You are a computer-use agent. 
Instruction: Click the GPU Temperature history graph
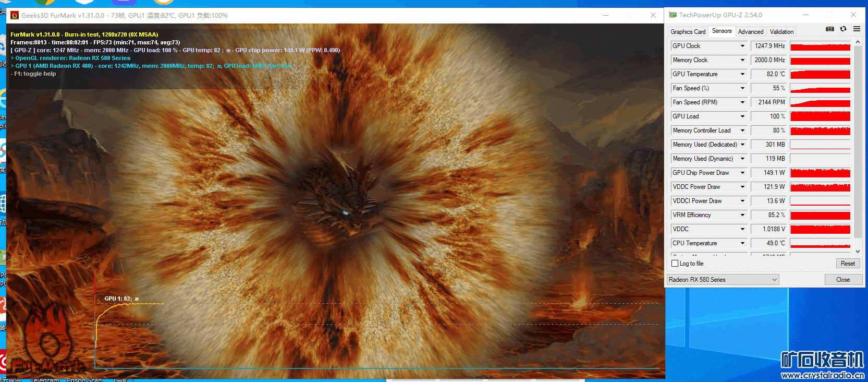820,74
